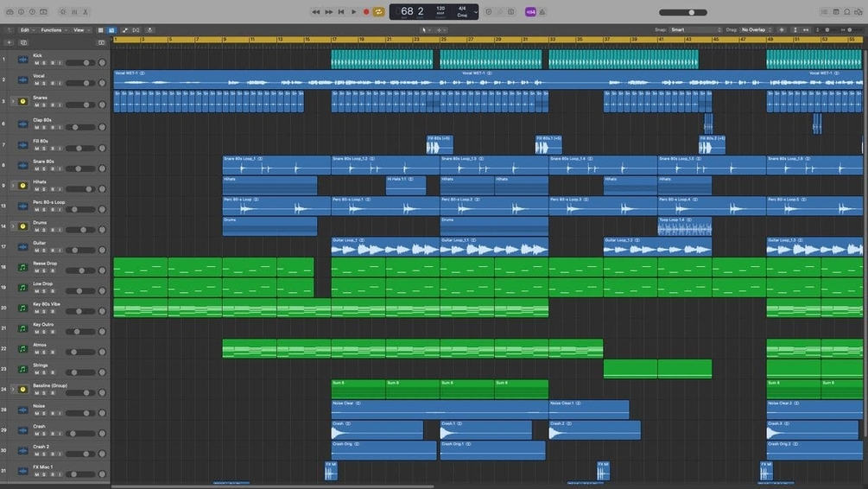This screenshot has height=489, width=868.
Task: Open the Edit menu
Action: [27, 30]
